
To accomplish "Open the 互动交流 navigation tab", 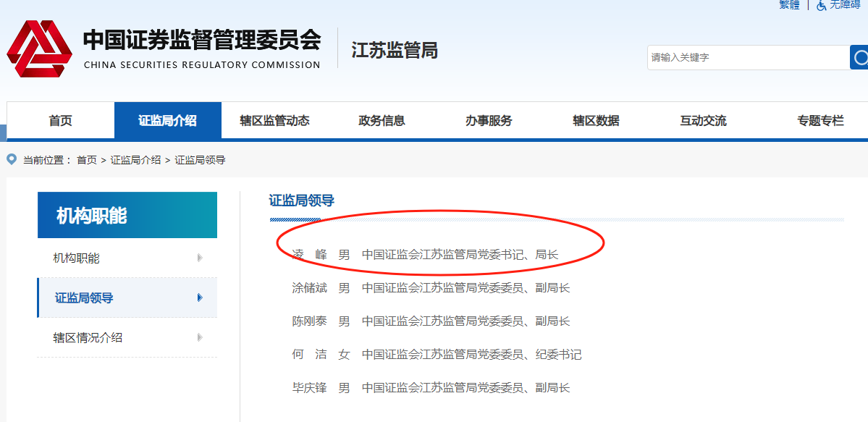I will point(703,121).
